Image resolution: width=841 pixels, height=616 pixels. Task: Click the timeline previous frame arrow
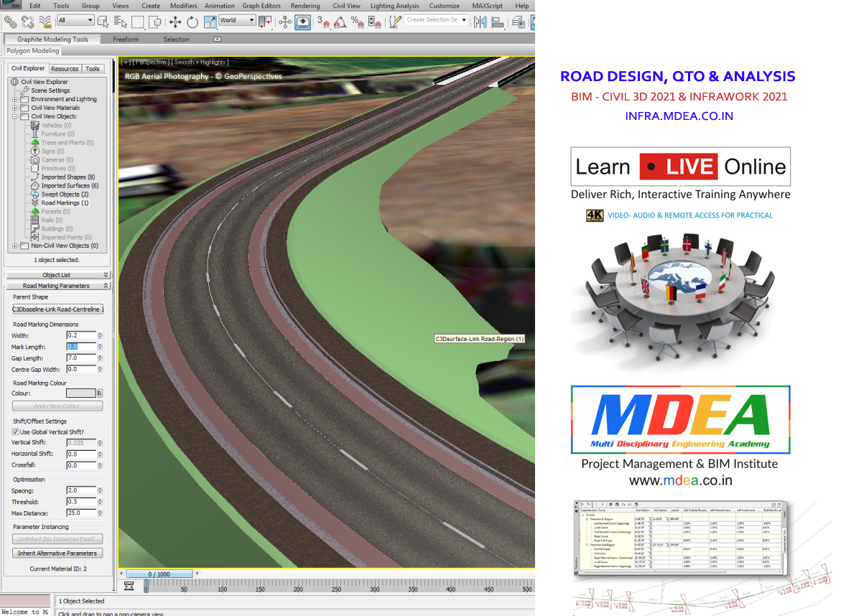pyautogui.click(x=121, y=574)
